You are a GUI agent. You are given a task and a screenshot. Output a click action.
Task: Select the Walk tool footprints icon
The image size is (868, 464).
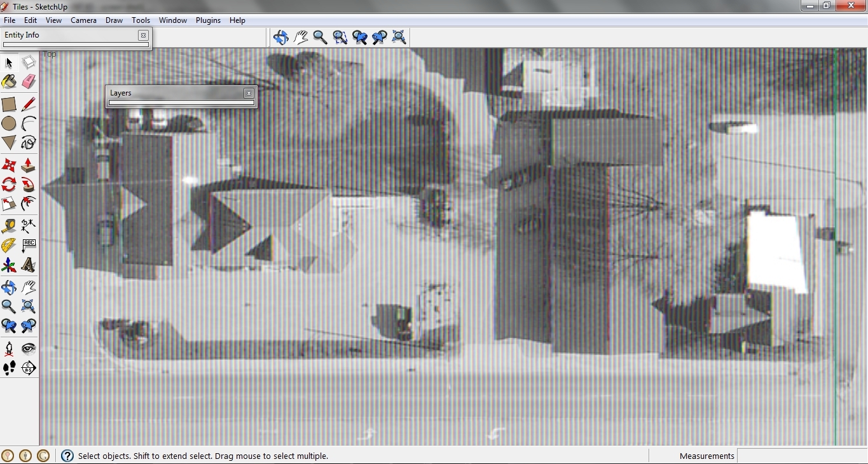coord(9,368)
